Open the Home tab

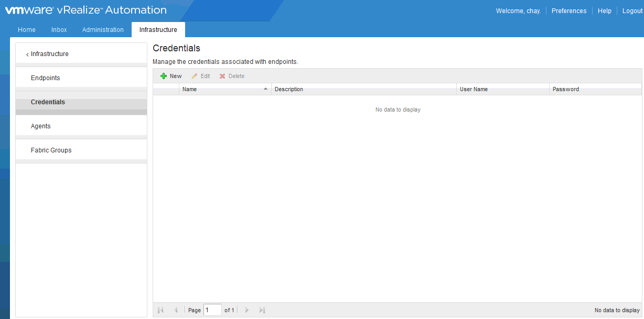click(x=27, y=30)
